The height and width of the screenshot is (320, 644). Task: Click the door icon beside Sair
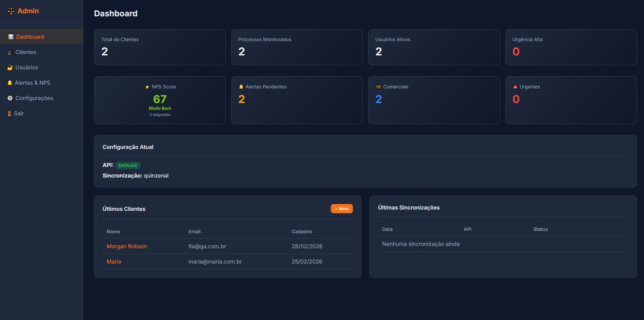pos(9,113)
